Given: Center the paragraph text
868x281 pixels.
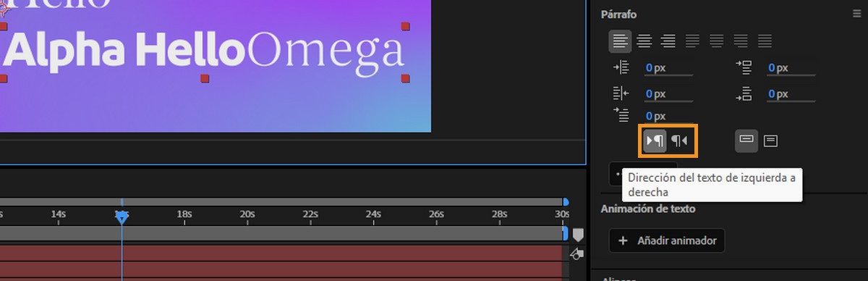Looking at the screenshot, I should pos(644,41).
